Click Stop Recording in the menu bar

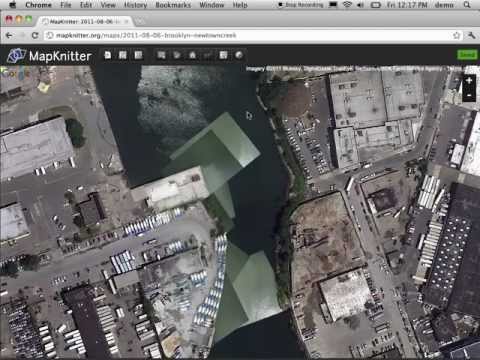(x=301, y=5)
